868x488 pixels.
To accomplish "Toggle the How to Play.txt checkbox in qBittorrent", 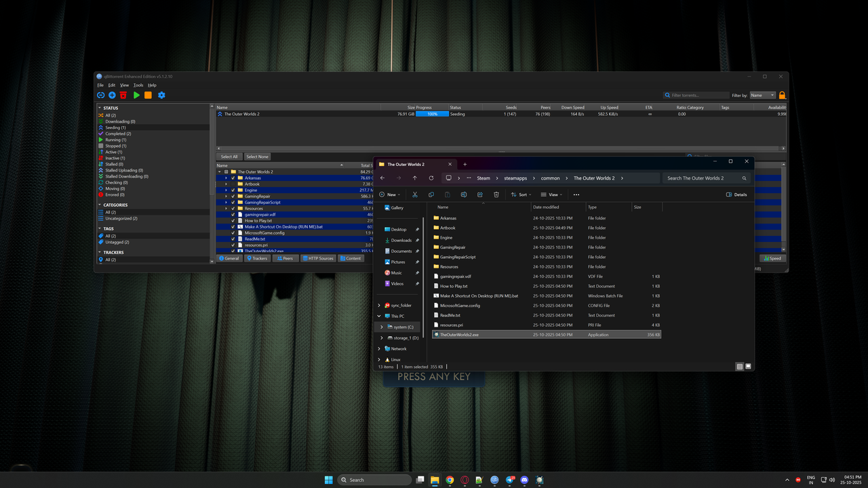I will tap(233, 220).
